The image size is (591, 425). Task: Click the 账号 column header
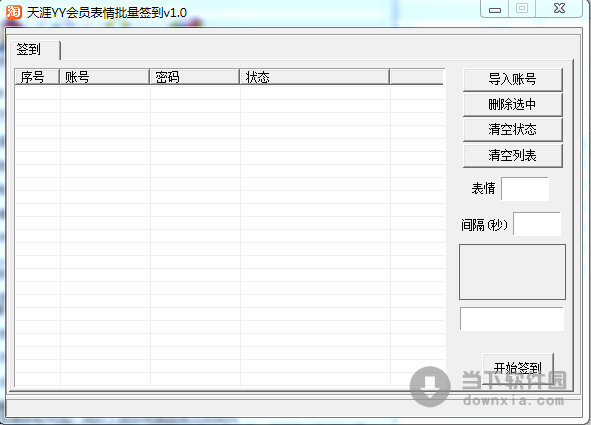(104, 77)
